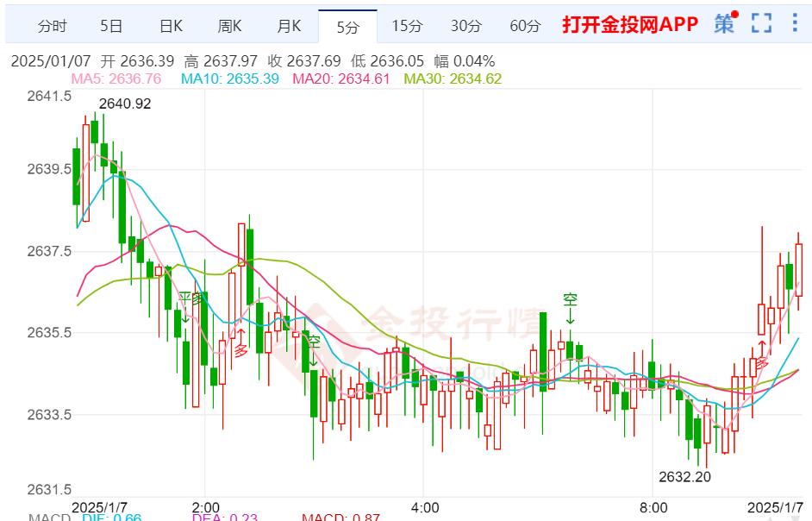812x521 pixels.
Task: Click the MA30: 2634.62 indicator label
Action: point(453,78)
